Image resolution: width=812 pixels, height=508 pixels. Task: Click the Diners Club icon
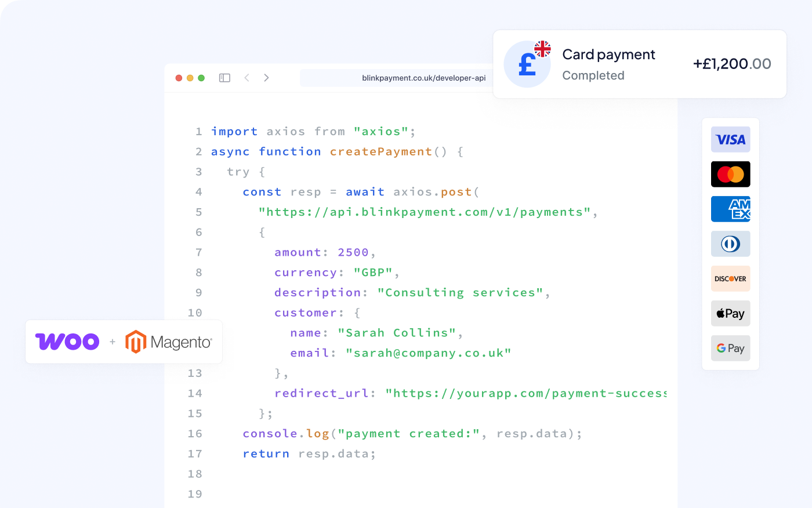click(x=730, y=244)
